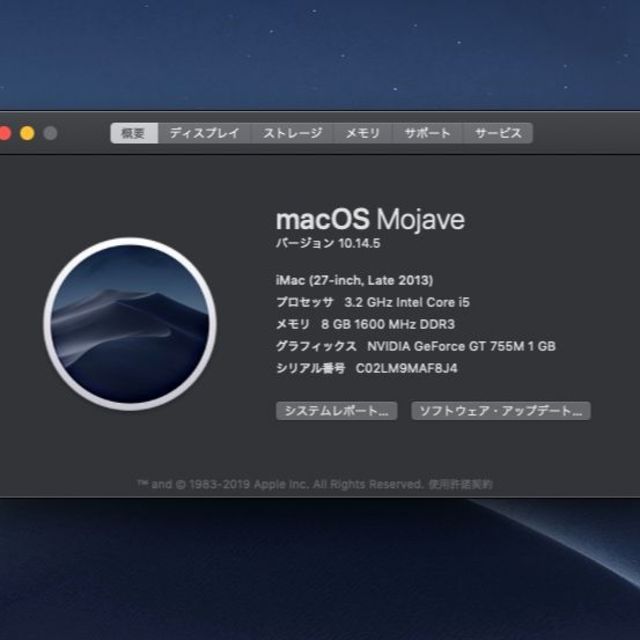Click the 8 GB 1600 MHz DDR3 value
The width and height of the screenshot is (640, 640).
[x=388, y=324]
